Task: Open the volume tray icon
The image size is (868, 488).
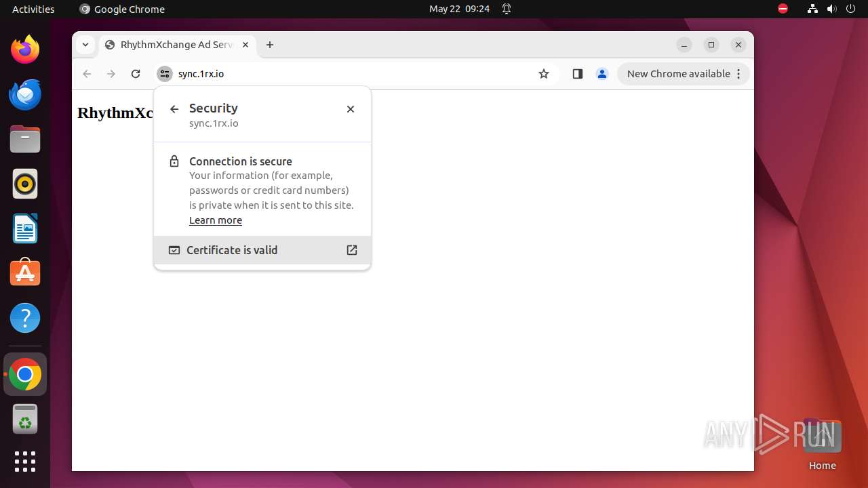Action: [831, 9]
